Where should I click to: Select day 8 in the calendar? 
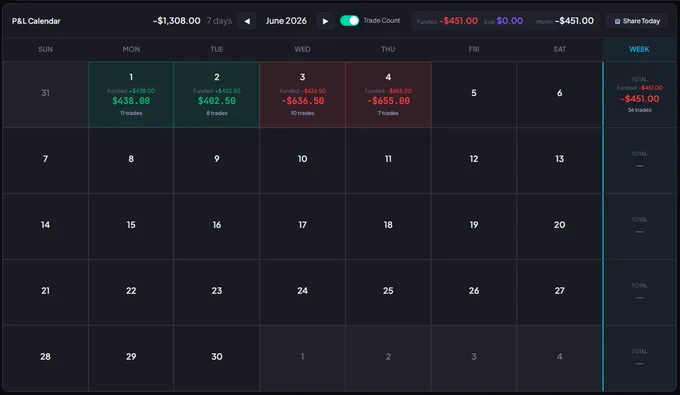(x=131, y=159)
